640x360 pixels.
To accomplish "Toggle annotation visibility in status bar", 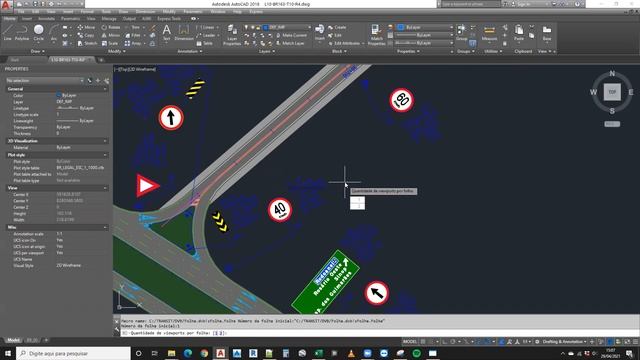I will click(x=502, y=342).
